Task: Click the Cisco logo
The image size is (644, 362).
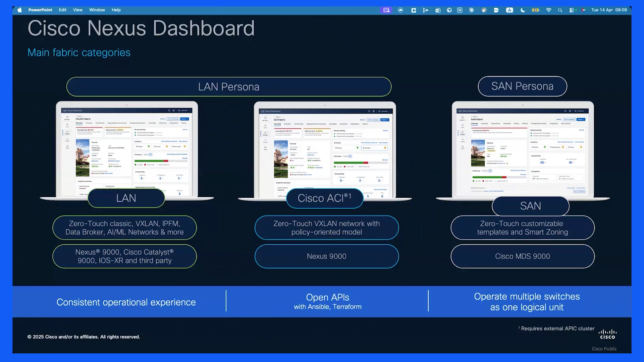Action: [607, 334]
